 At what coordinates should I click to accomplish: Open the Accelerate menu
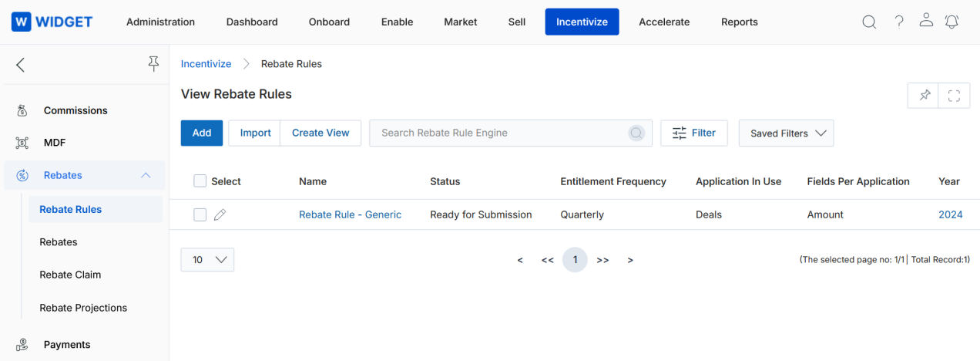pyautogui.click(x=664, y=22)
